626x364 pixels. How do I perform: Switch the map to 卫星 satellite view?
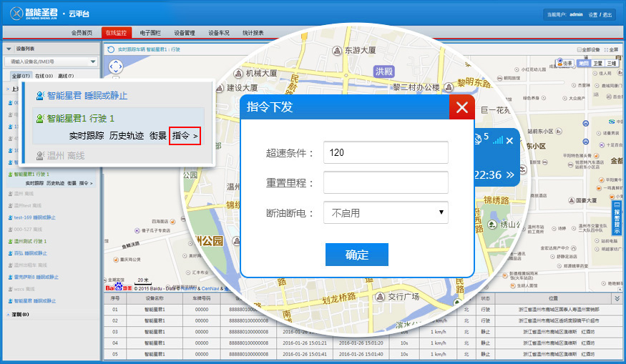[597, 64]
